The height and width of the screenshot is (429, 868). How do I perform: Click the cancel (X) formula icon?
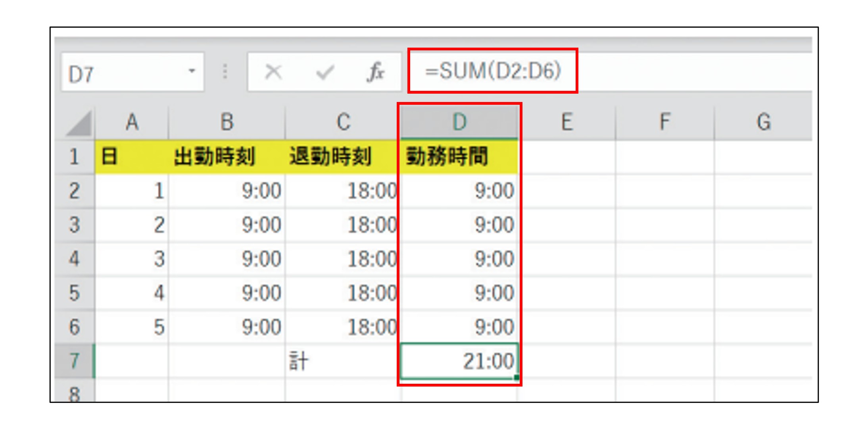pos(273,73)
